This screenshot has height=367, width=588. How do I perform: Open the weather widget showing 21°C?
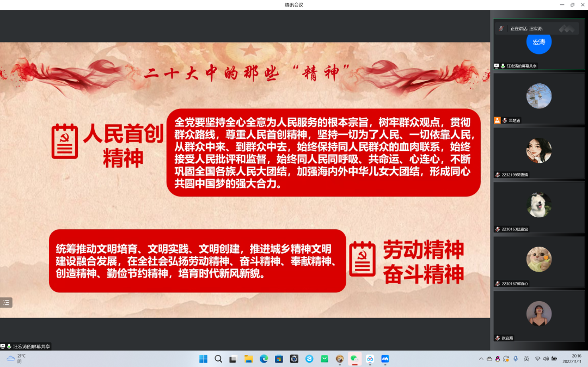coord(16,358)
